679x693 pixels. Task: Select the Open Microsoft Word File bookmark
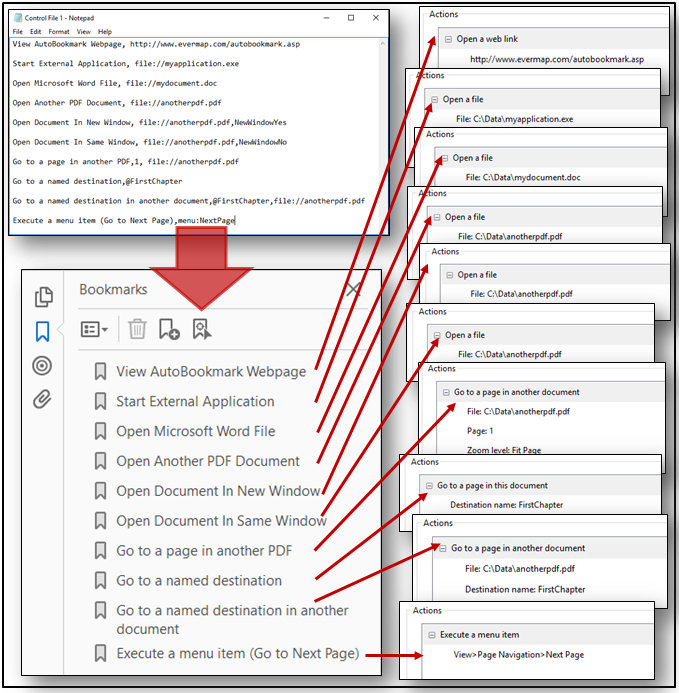click(195, 431)
